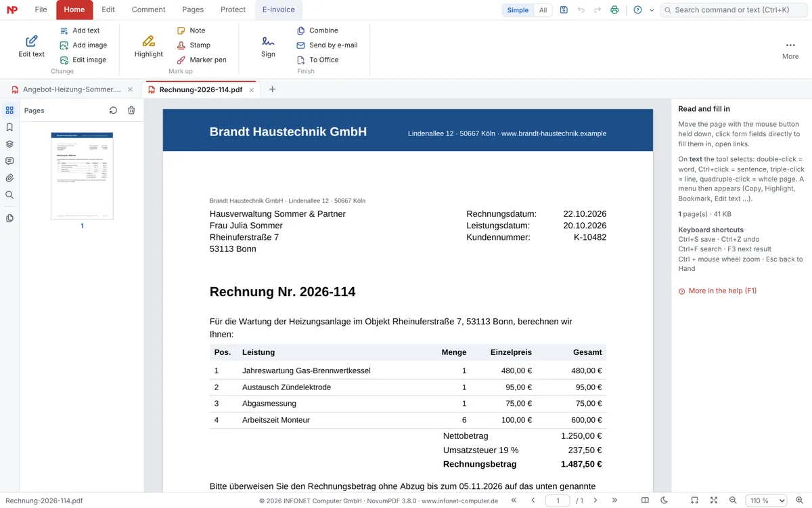Click the NovumPDF logo icon
The height and width of the screenshot is (508, 812).
12,9
